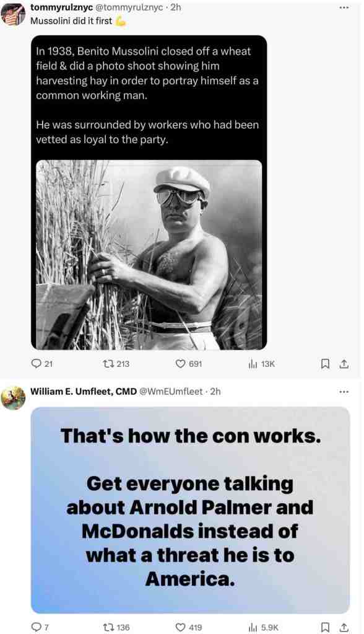View analytics showing 13K views

pos(261,364)
